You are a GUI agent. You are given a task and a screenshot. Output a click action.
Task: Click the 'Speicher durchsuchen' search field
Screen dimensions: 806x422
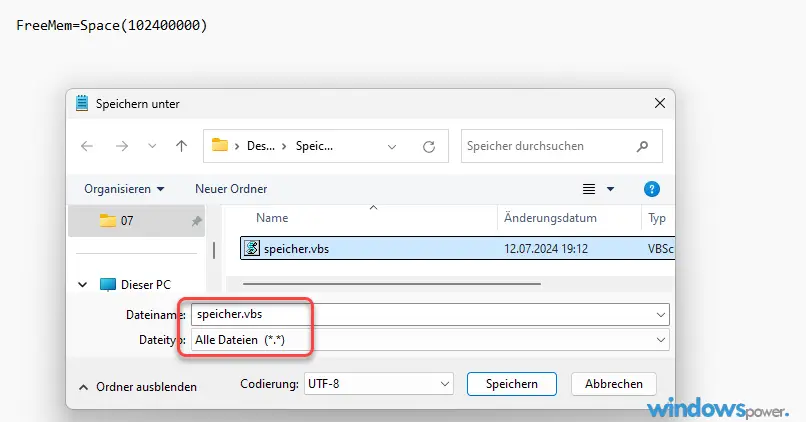561,146
